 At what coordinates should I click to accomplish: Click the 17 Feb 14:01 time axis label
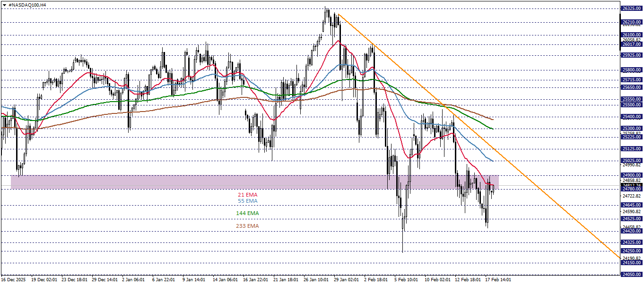[x=498, y=279]
